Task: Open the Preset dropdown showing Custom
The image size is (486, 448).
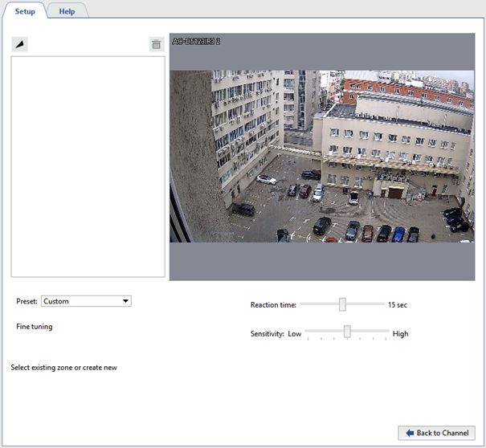Action: click(85, 301)
